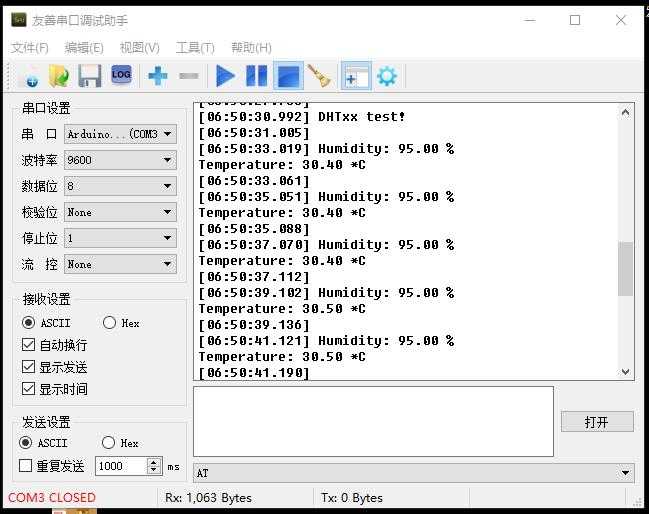
Task: Click the add window panel icon
Action: [356, 76]
